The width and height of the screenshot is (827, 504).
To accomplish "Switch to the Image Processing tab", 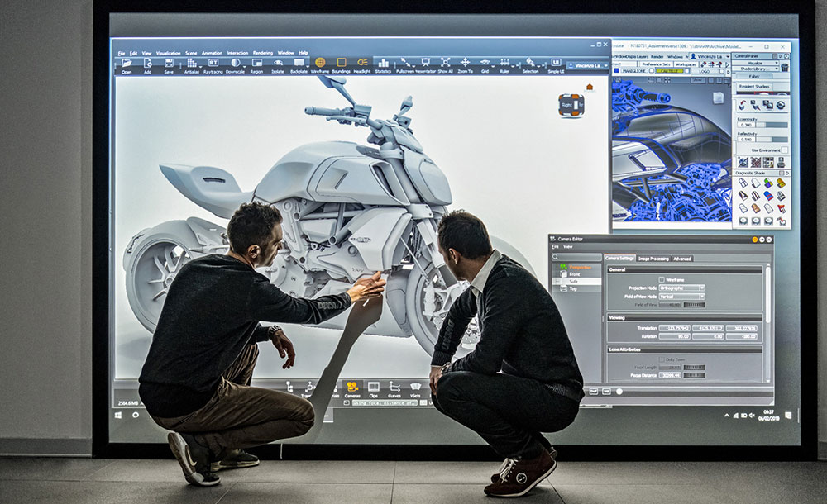I will point(653,259).
